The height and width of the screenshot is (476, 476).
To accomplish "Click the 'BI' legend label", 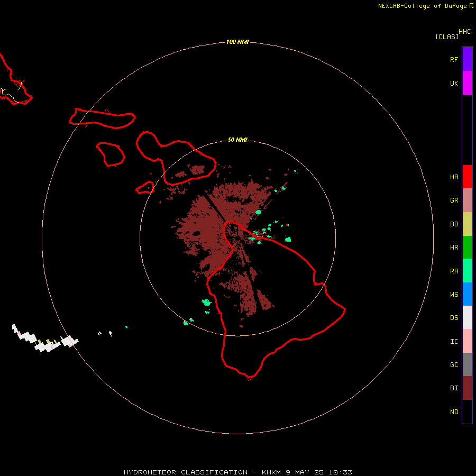I will coord(454,388).
